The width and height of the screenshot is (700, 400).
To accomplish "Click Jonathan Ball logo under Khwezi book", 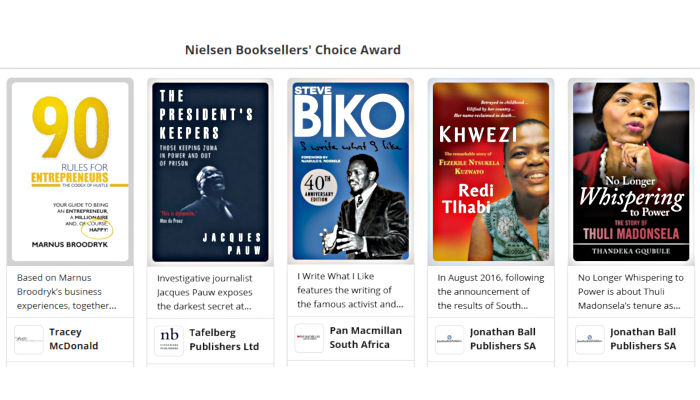I will (449, 339).
